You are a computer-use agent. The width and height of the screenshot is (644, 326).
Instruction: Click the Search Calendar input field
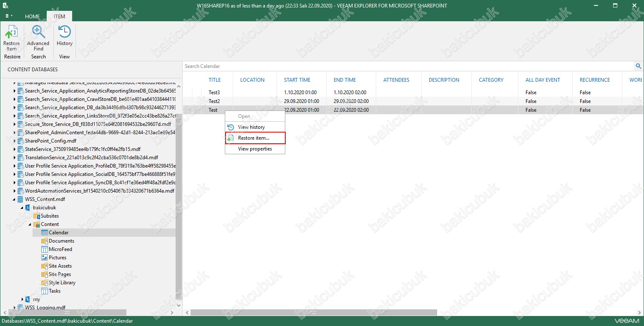(409, 66)
